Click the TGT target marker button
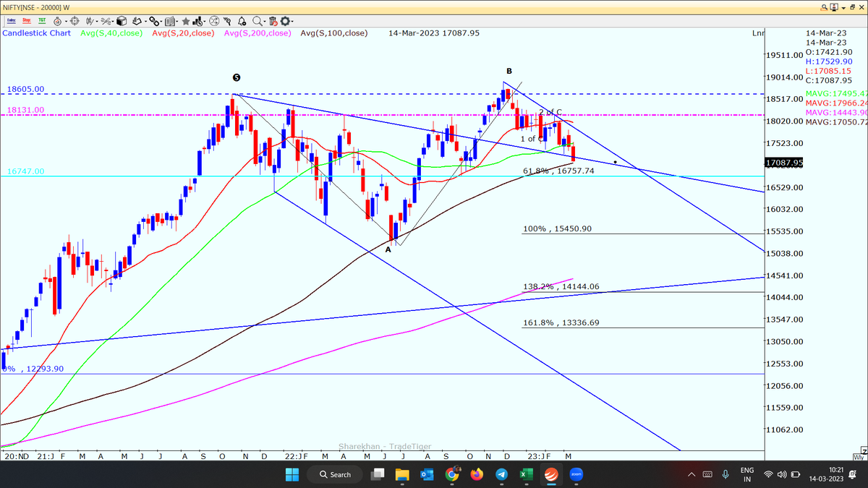The image size is (868, 488). pyautogui.click(x=42, y=22)
